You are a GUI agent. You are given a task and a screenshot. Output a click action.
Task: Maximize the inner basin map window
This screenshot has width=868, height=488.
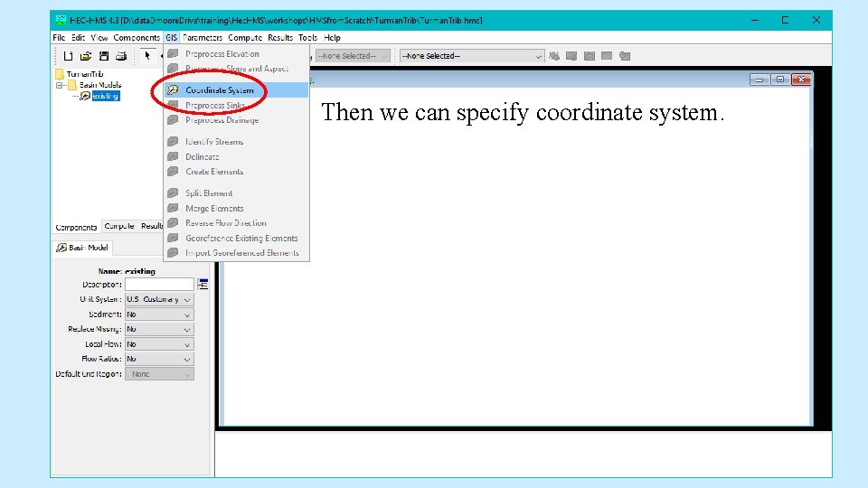(780, 80)
